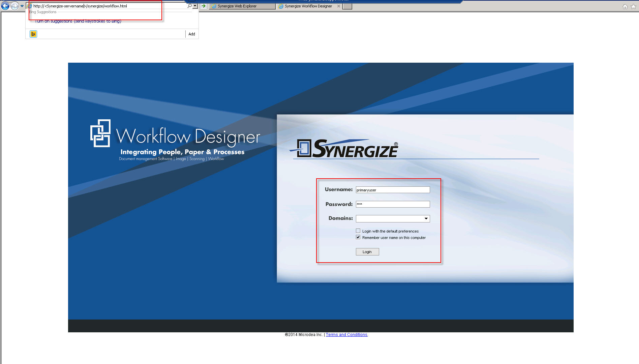639x364 pixels.
Task: Select the Bing search provider icon
Action: [x=33, y=34]
